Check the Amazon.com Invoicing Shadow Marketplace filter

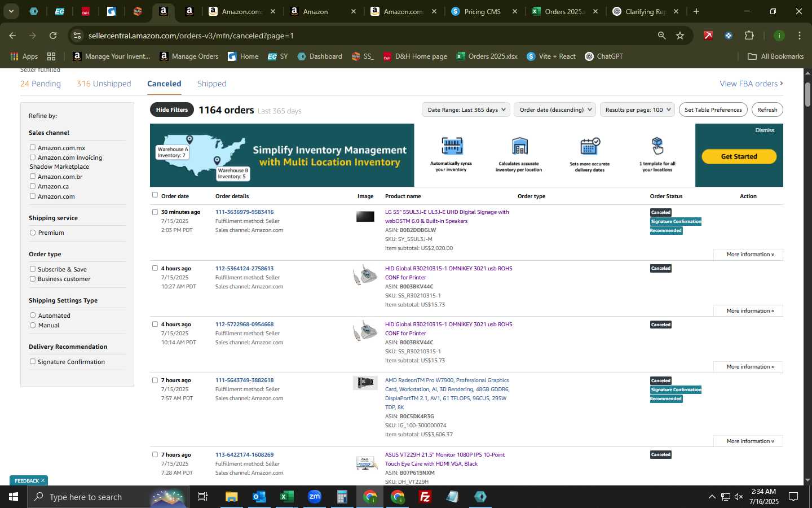[33, 157]
